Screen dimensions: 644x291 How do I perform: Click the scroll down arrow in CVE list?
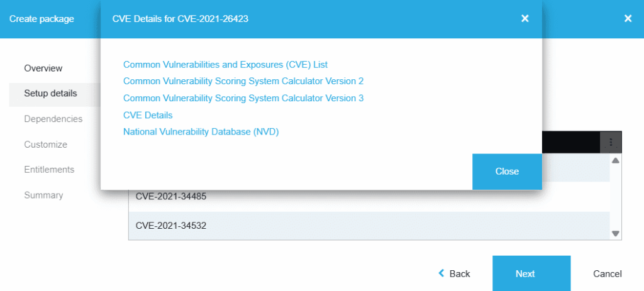616,233
